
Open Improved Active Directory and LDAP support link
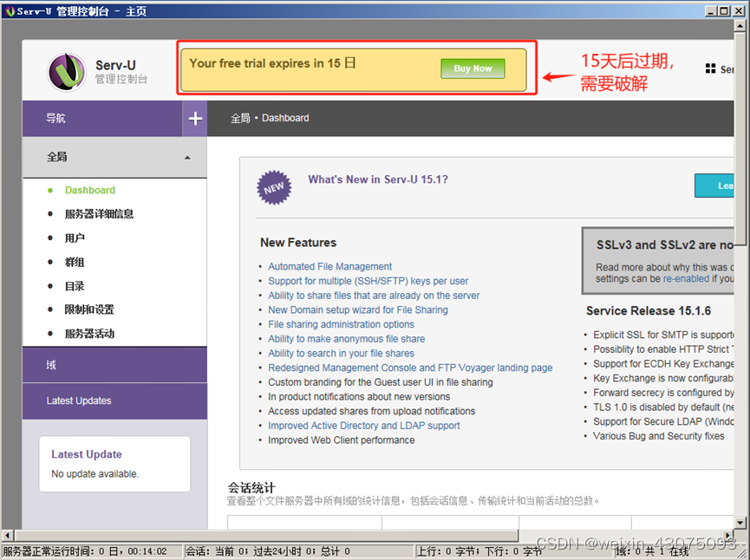coord(363,425)
